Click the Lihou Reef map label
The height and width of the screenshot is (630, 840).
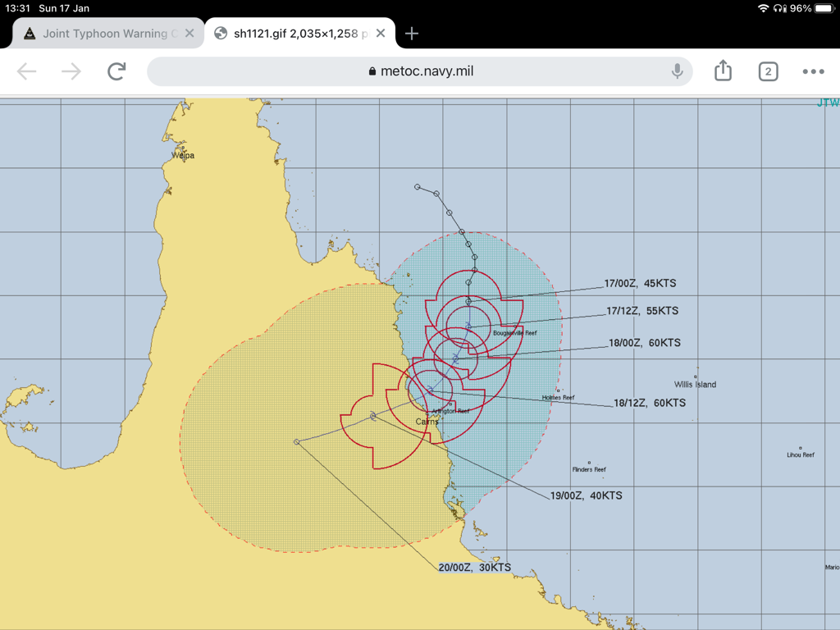[801, 454]
